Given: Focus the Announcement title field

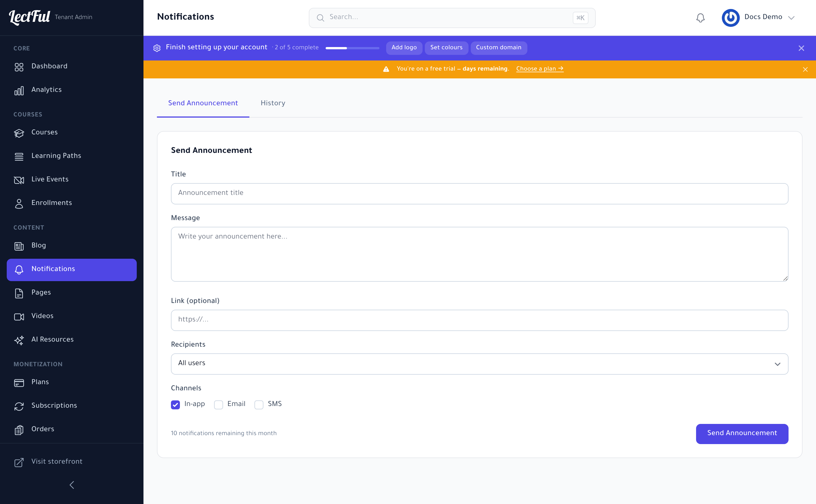Looking at the screenshot, I should [x=479, y=194].
